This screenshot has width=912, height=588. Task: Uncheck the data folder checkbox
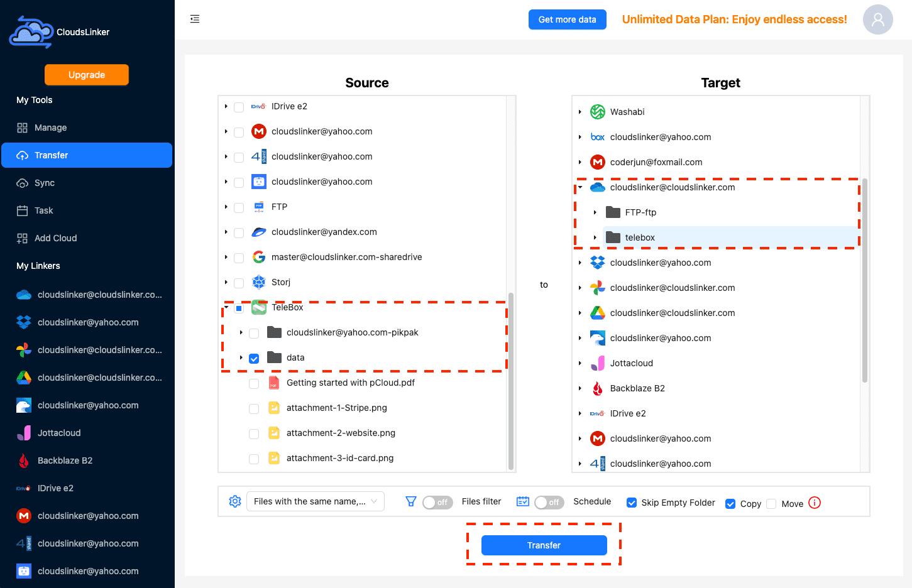(x=254, y=359)
